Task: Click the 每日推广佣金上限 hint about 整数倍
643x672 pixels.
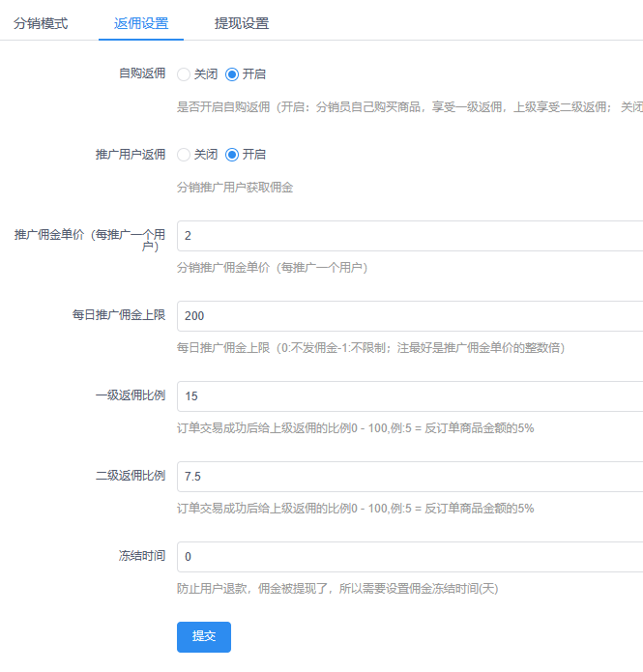Action: pyautogui.click(x=370, y=347)
